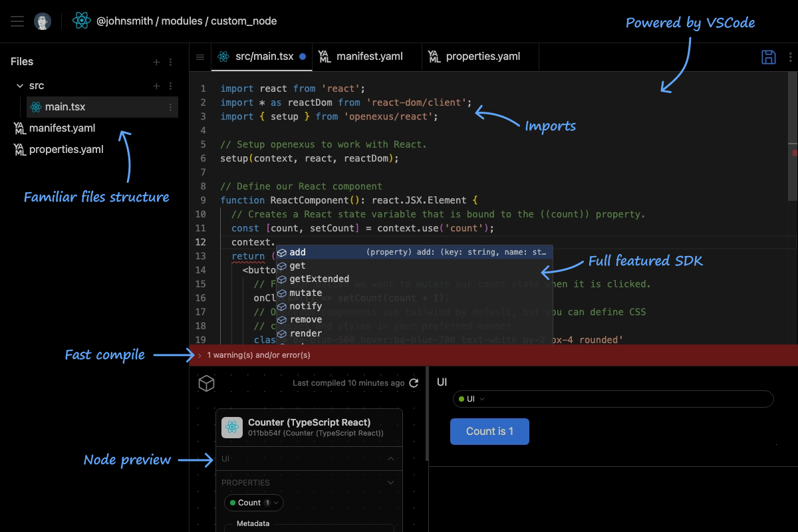The image size is (798, 532).
Task: Click the cube icon in the preview pane
Action: (207, 383)
